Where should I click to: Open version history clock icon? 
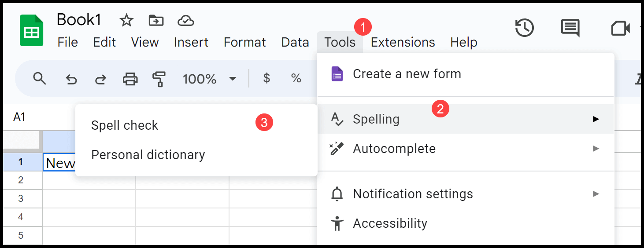pos(525,28)
